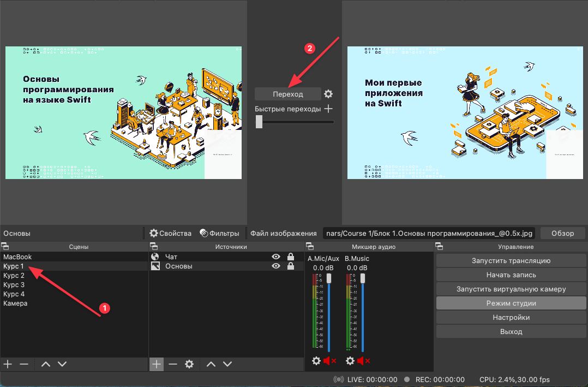Click the B.Music volume fader
The image size is (588, 387).
[x=363, y=278]
